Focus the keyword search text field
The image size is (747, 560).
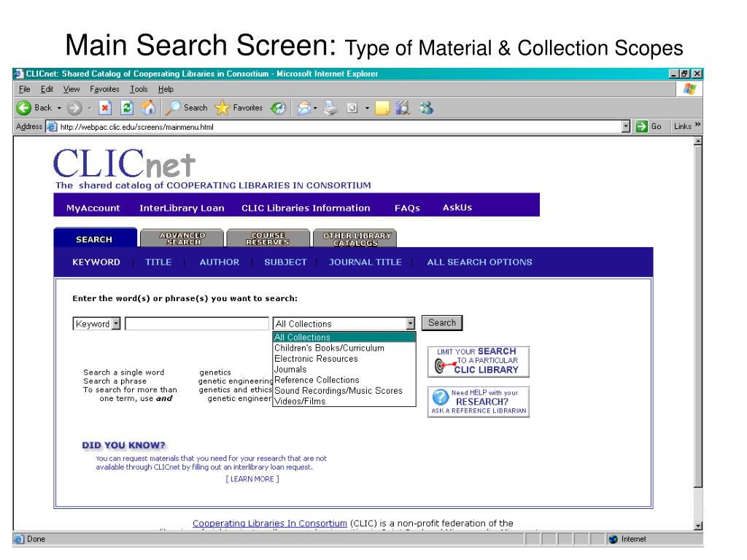pos(197,324)
